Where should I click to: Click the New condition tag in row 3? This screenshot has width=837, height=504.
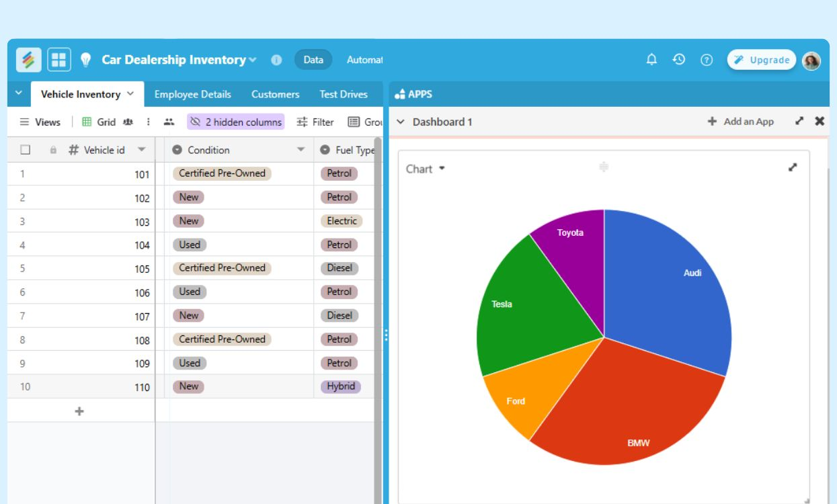click(188, 221)
